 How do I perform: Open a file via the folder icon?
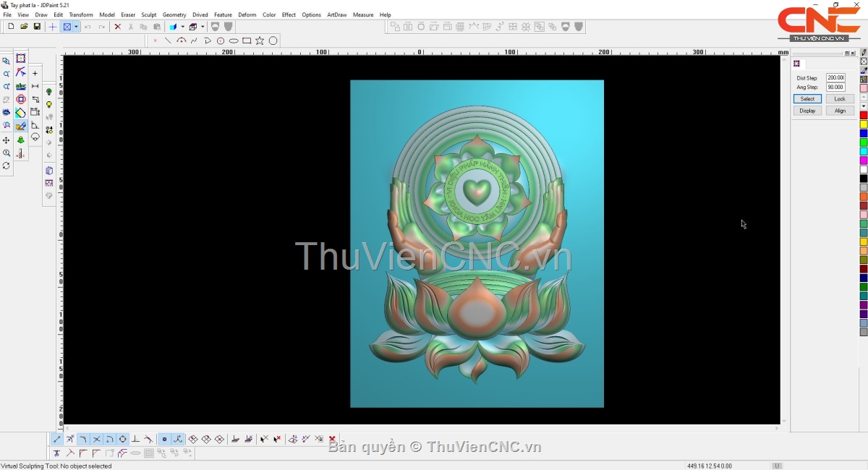[24, 27]
